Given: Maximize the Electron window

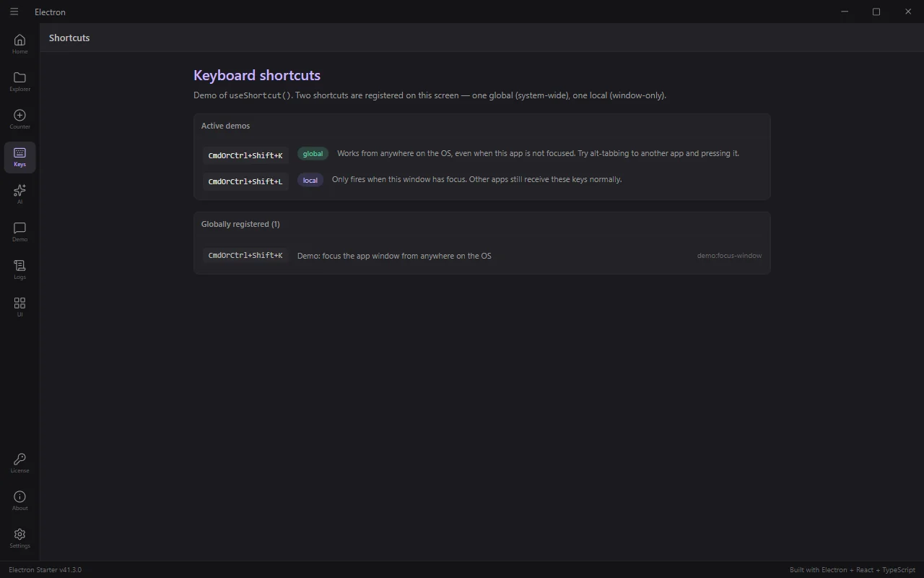Looking at the screenshot, I should tap(876, 12).
